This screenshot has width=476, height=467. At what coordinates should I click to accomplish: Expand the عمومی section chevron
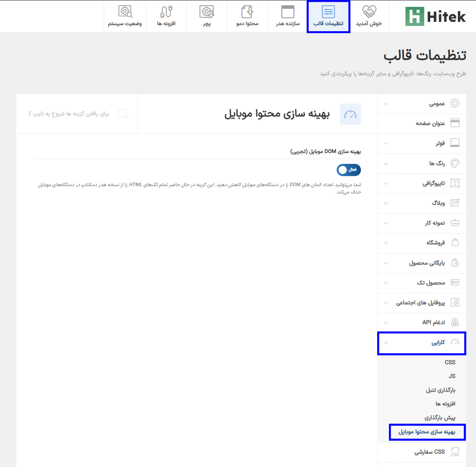[386, 104]
